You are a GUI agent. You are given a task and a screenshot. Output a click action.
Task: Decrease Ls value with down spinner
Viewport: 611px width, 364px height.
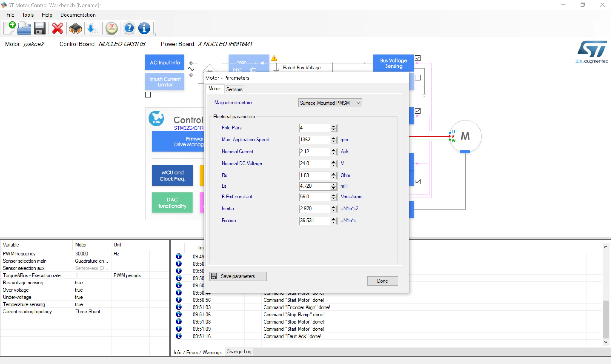click(333, 188)
